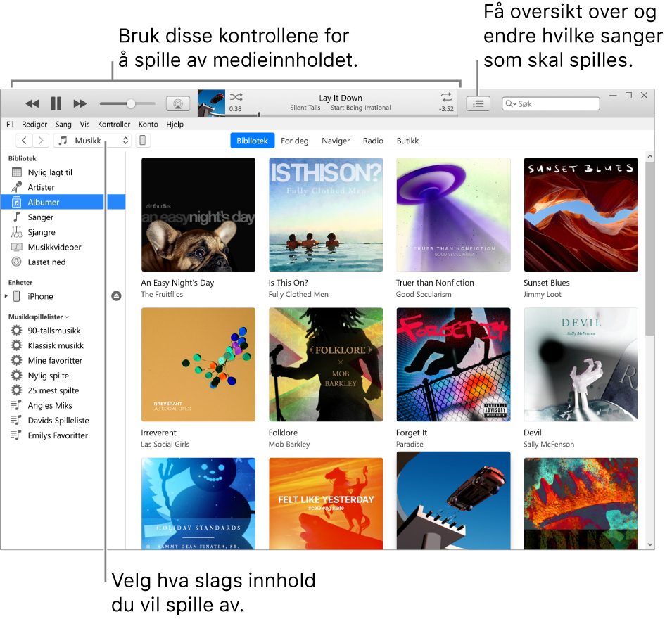Go back with the left chevron
Viewport: 672px width, 619px height.
tap(25, 141)
